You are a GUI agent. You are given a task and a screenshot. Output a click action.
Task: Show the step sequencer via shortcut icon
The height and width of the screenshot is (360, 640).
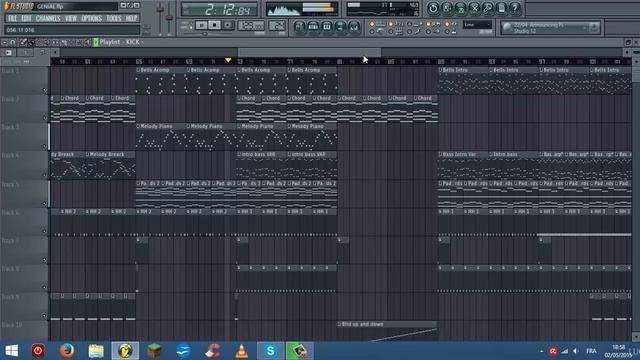pos(313,27)
